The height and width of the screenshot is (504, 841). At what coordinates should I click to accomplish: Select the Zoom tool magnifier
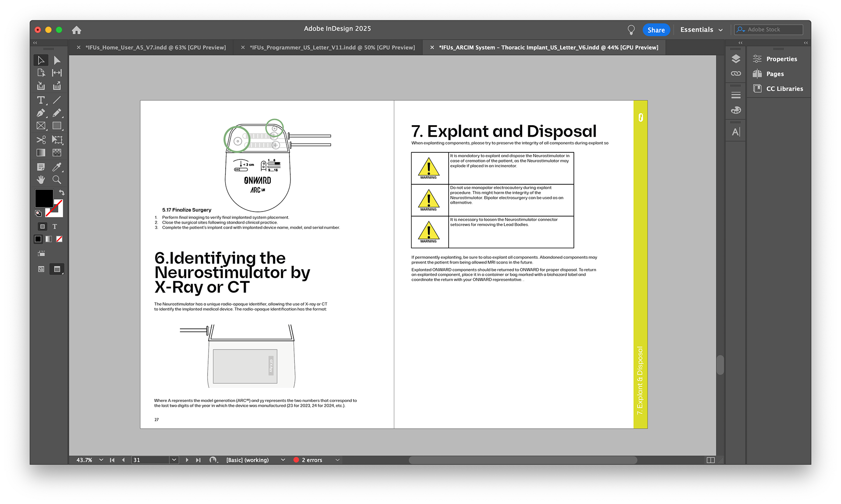point(57,180)
